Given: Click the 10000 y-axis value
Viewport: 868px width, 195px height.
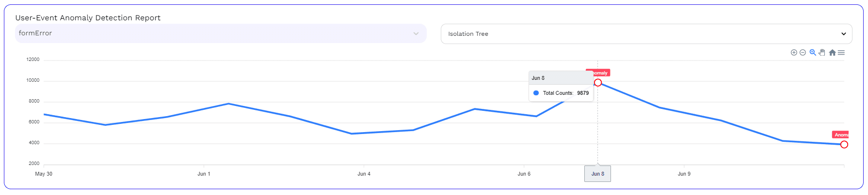Looking at the screenshot, I should (33, 80).
